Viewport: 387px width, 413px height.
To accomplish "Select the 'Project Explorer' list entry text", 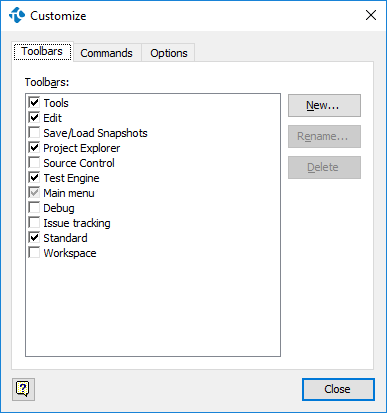I will (x=82, y=148).
